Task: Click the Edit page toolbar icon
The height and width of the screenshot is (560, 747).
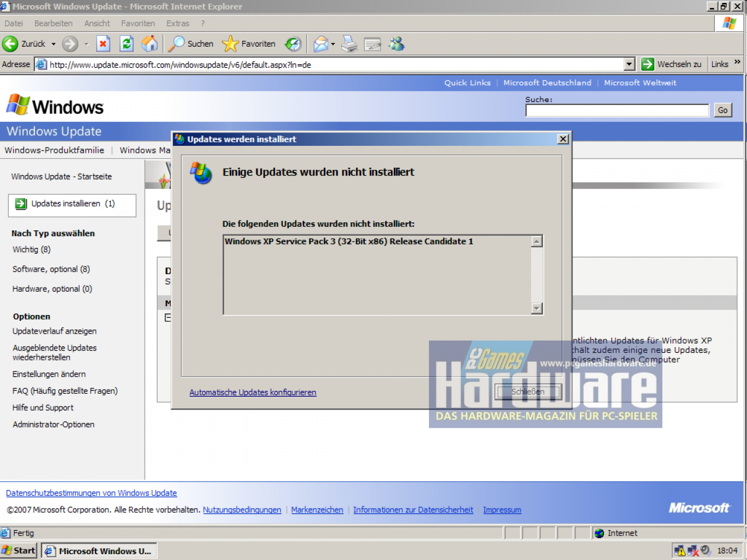Action: (x=372, y=44)
